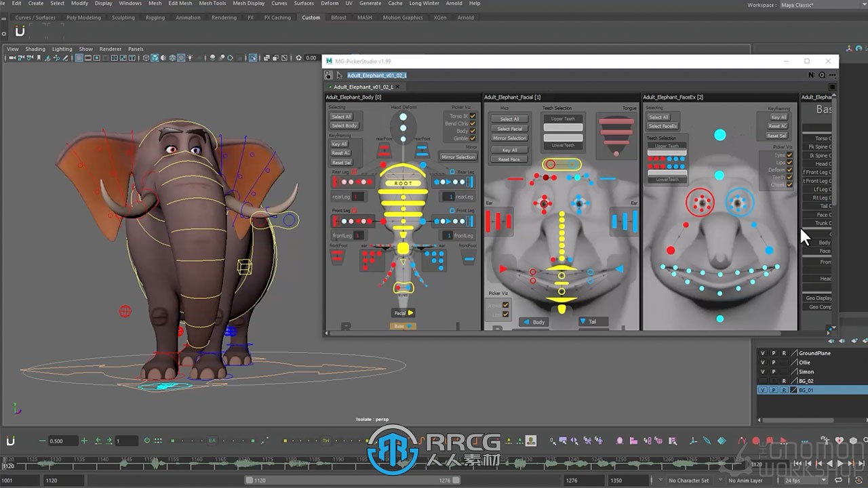Open the No Character Set dropdown
The height and width of the screenshot is (488, 868).
pos(688,481)
